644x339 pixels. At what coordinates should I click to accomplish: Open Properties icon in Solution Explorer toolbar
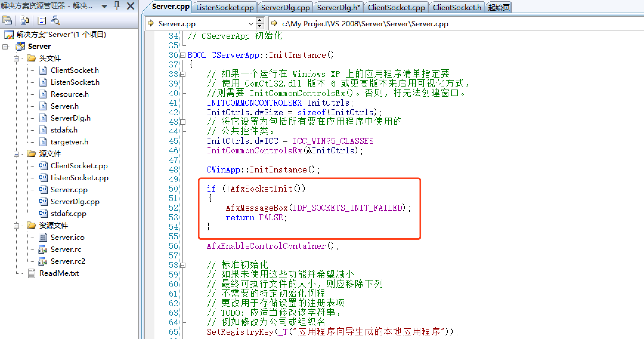(7, 20)
